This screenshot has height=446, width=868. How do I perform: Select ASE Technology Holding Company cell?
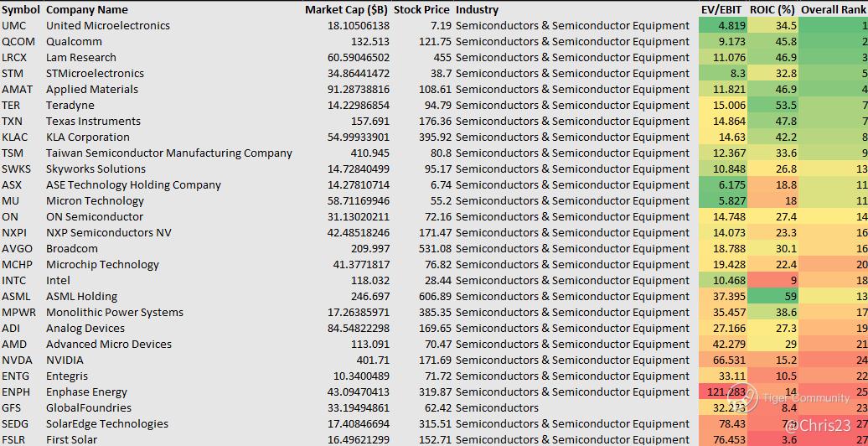133,185
